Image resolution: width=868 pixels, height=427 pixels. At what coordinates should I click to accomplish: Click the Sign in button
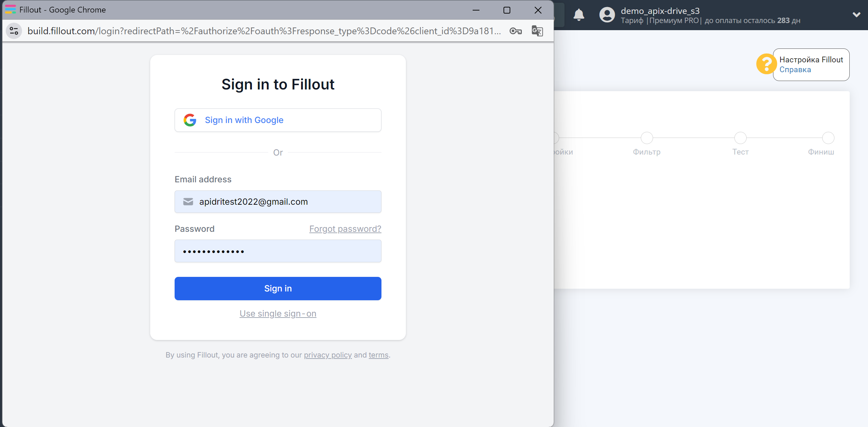click(x=278, y=288)
